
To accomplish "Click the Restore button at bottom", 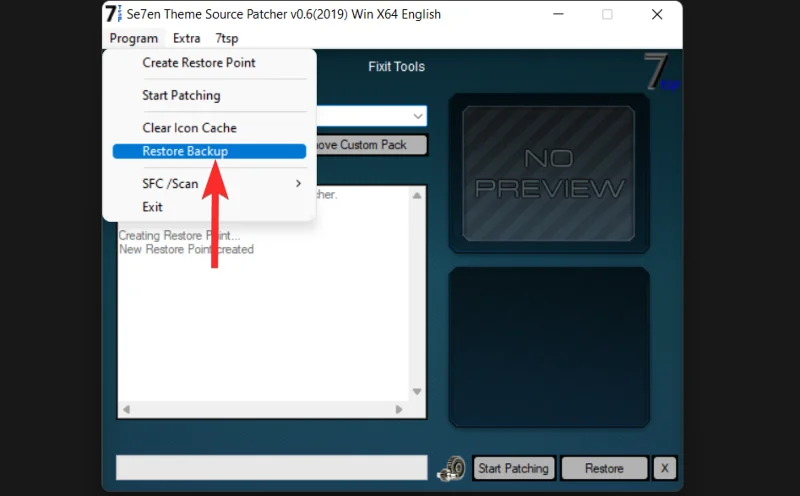I will pos(604,468).
